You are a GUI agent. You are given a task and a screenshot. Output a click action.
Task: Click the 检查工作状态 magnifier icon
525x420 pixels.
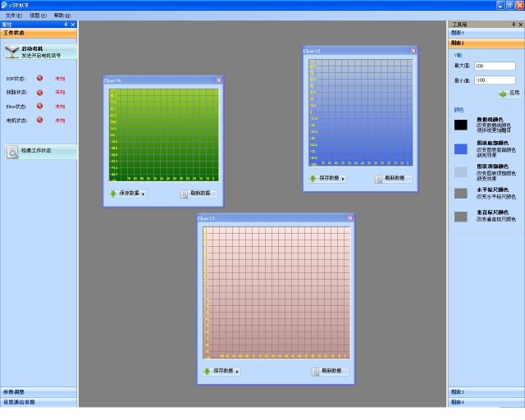pos(13,152)
